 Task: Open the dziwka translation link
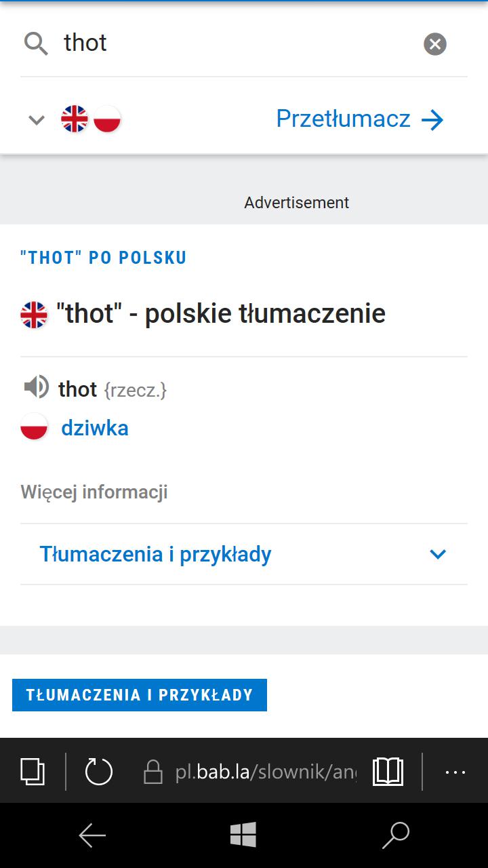pos(95,428)
